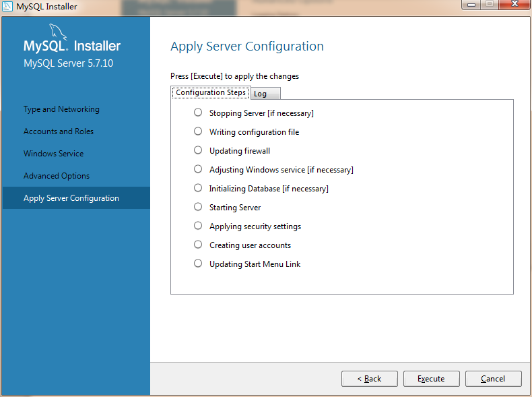This screenshot has width=532, height=397.
Task: Select the Updating firewall step indicator
Action: tap(198, 150)
